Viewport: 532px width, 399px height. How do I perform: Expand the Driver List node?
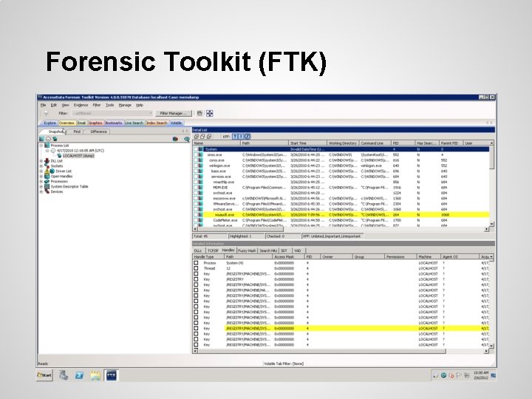pos(41,171)
